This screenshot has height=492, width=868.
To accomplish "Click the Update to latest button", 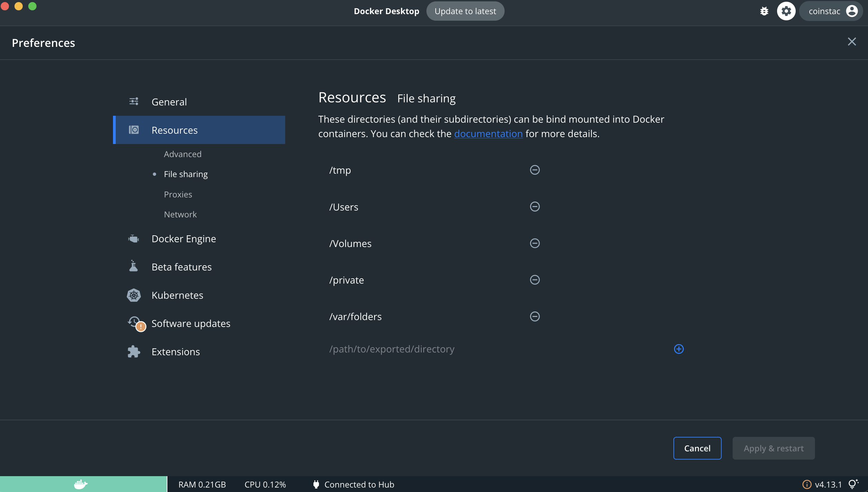I will [x=465, y=11].
